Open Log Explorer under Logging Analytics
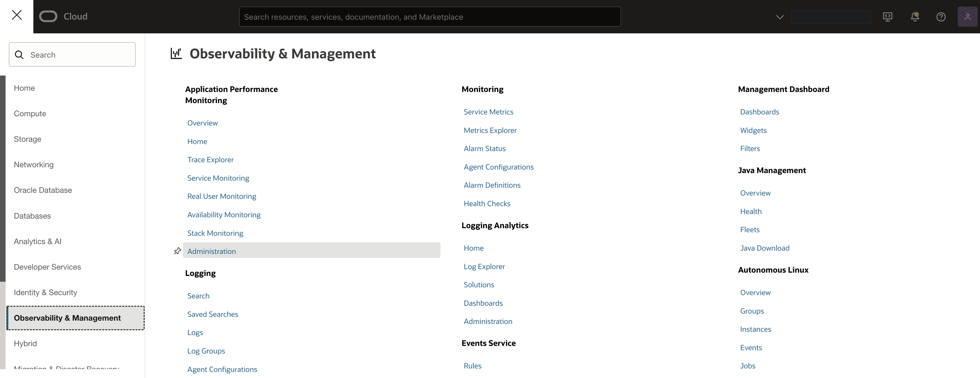The image size is (980, 378). pyautogui.click(x=484, y=267)
